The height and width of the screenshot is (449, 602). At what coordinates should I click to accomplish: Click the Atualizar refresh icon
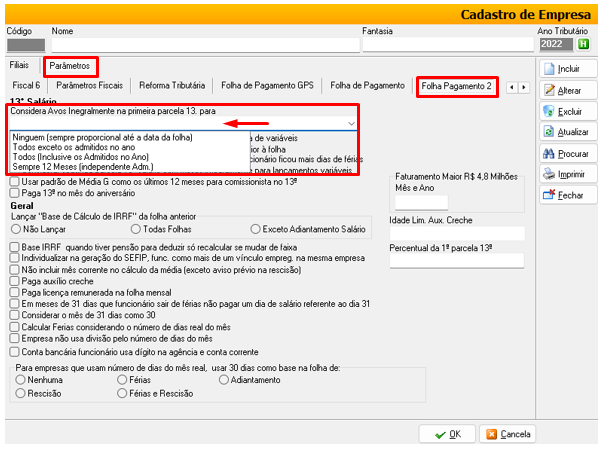[549, 132]
